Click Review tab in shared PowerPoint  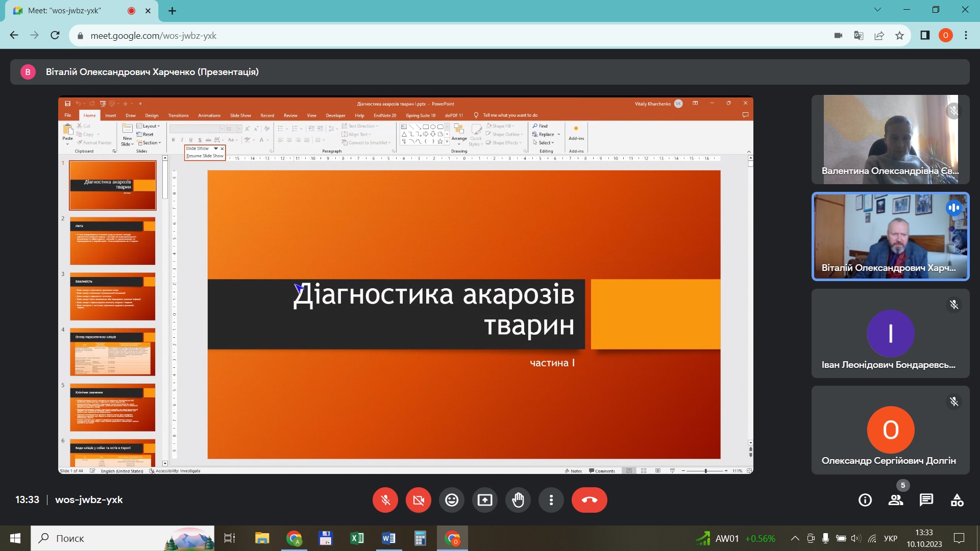[290, 115]
